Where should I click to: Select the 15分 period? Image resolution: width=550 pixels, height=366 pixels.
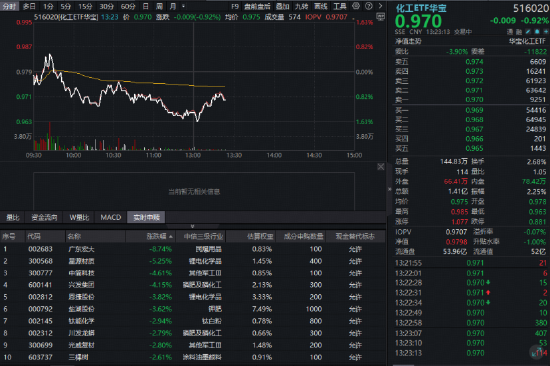(85, 6)
